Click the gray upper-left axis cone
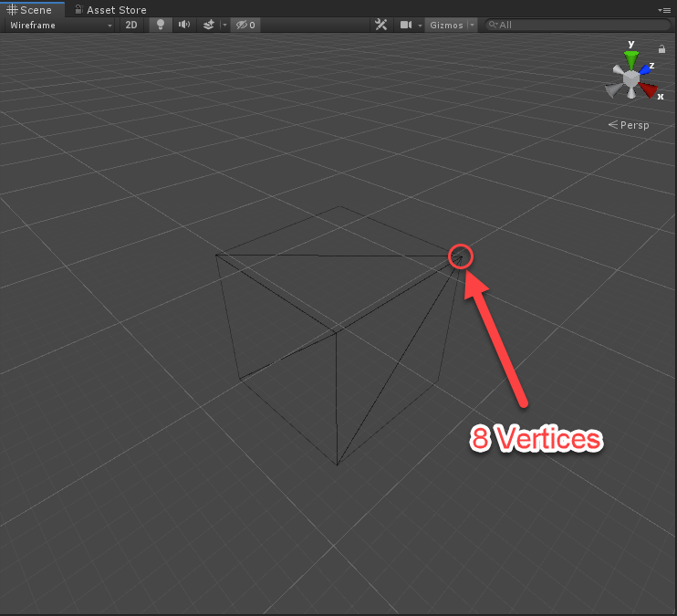Viewport: 677px width, 616px height. pyautogui.click(x=619, y=70)
